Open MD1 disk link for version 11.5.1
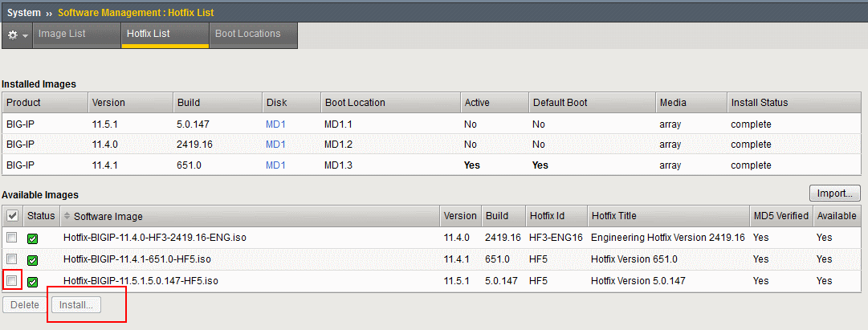The image size is (868, 330). [275, 124]
